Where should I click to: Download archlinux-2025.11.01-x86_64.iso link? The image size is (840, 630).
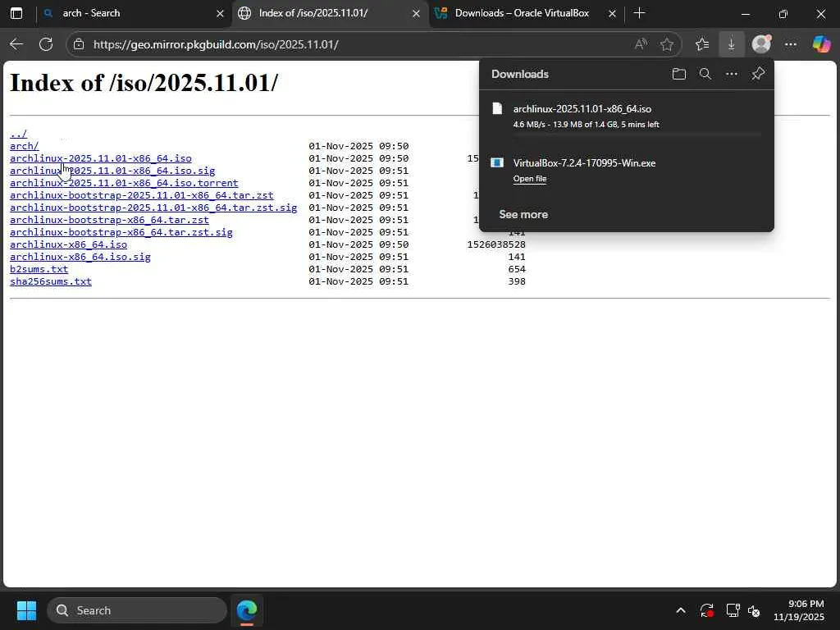click(x=101, y=158)
